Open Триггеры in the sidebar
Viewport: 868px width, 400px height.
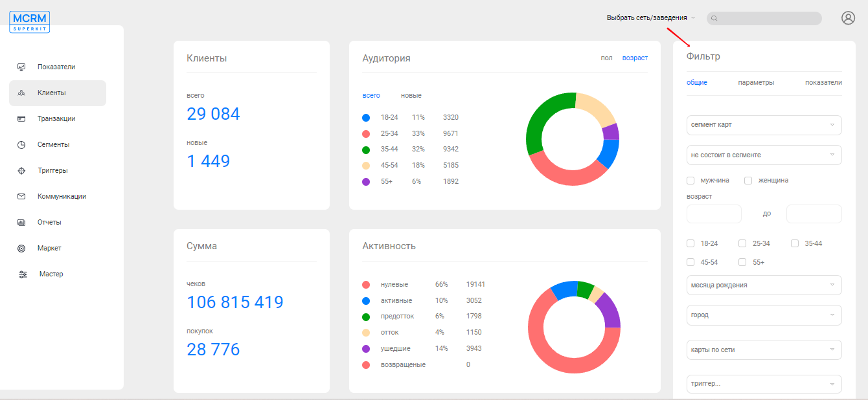52,170
